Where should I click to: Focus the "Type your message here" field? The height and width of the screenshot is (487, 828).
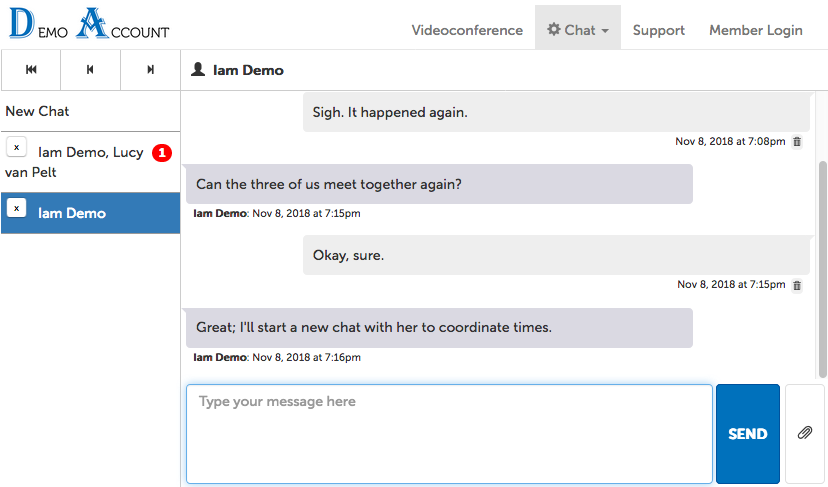pyautogui.click(x=449, y=434)
